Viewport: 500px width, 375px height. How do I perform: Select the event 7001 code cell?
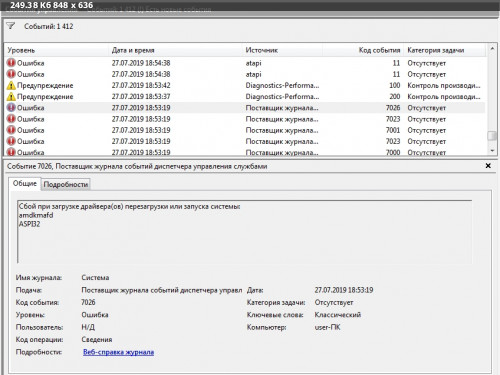click(393, 130)
